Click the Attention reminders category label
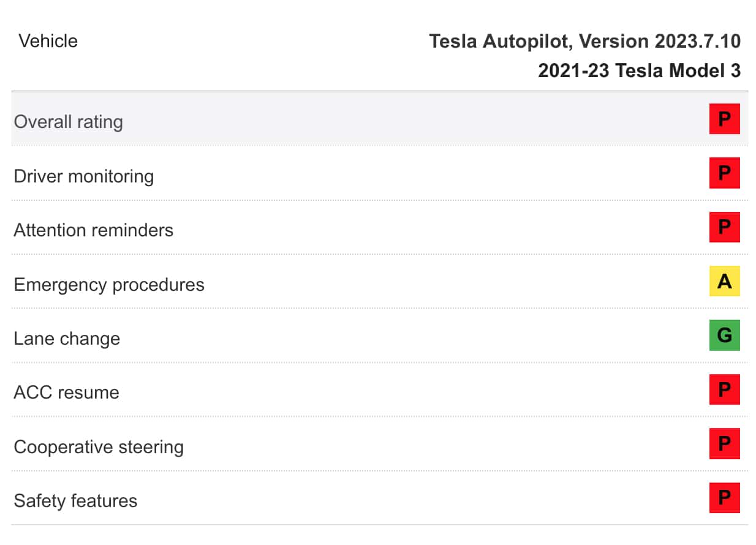756x545 pixels. (x=93, y=230)
